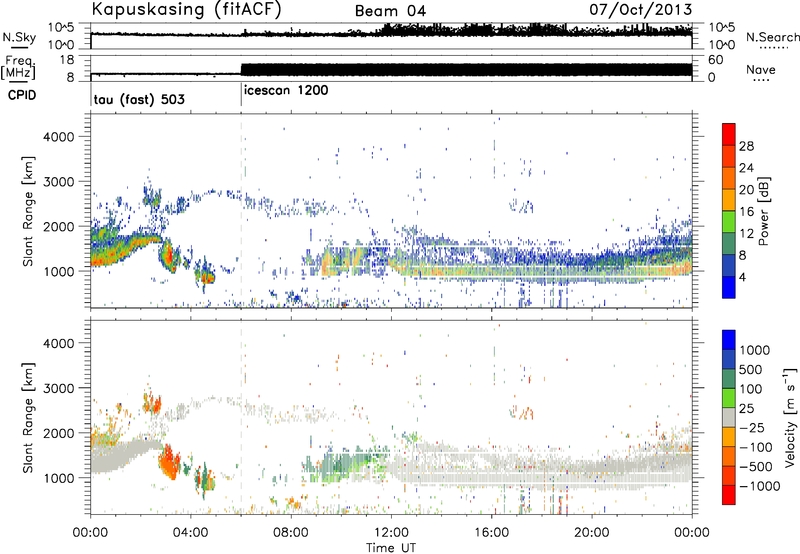The width and height of the screenshot is (800, 554).
Task: Click the 'Freq. [MHz]' axis label
Action: (x=18, y=67)
